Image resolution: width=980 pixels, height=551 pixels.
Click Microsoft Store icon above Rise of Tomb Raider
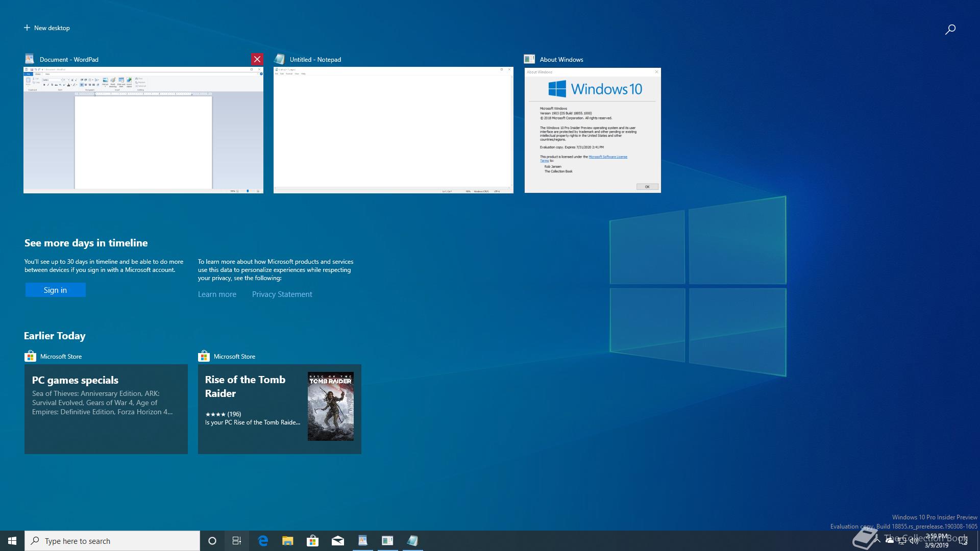(x=204, y=356)
